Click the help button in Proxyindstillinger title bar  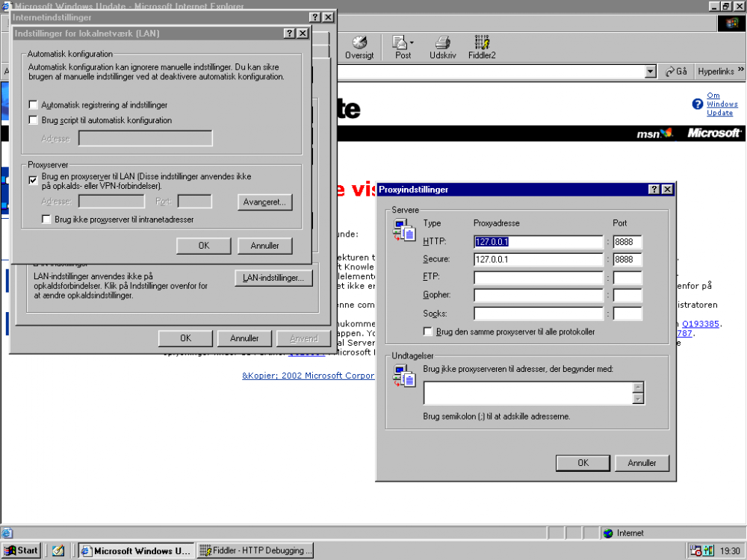[x=654, y=190]
